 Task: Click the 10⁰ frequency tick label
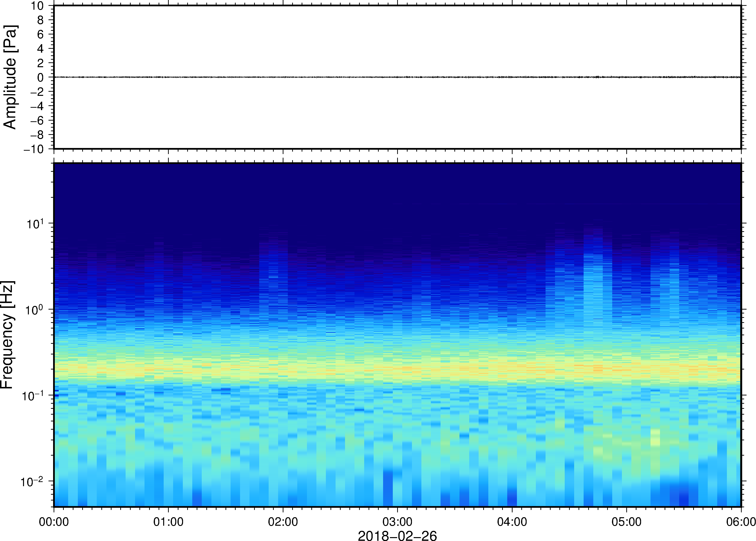coord(35,310)
